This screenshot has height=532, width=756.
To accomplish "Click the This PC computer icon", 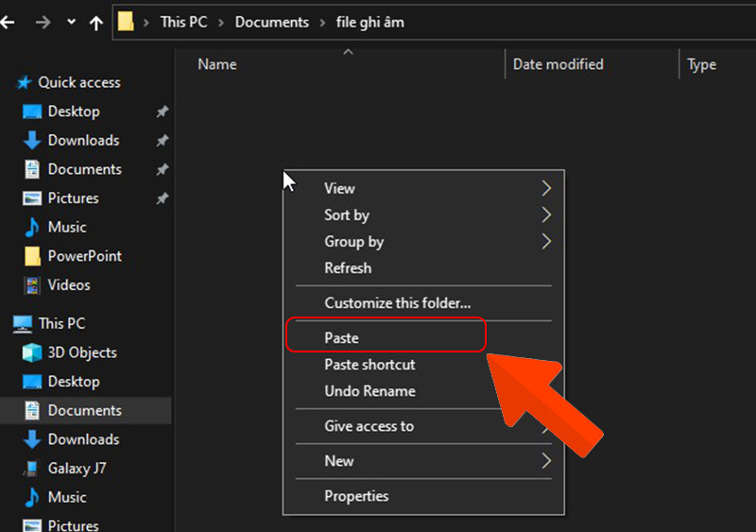I will point(23,323).
